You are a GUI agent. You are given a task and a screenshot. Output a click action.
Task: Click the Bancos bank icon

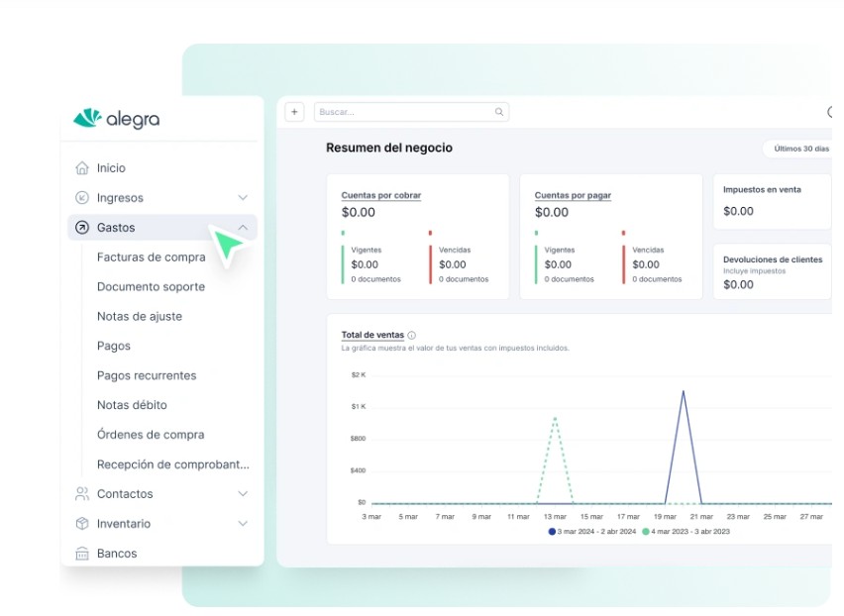pyautogui.click(x=82, y=553)
